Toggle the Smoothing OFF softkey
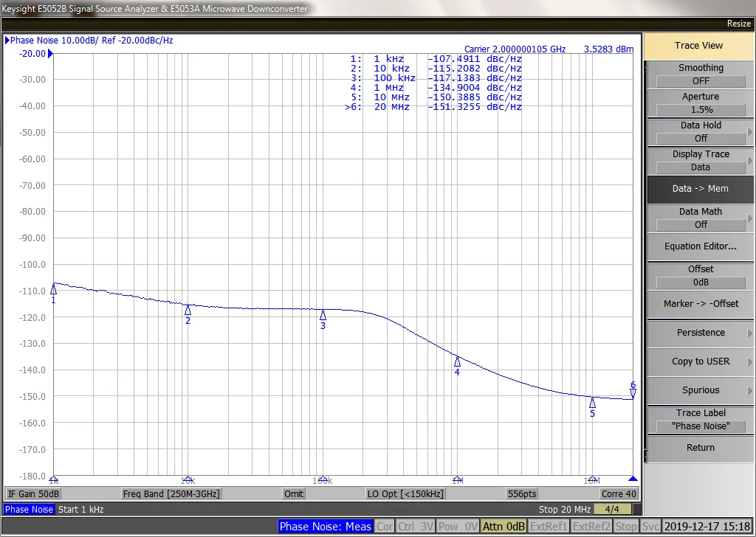 pos(700,75)
